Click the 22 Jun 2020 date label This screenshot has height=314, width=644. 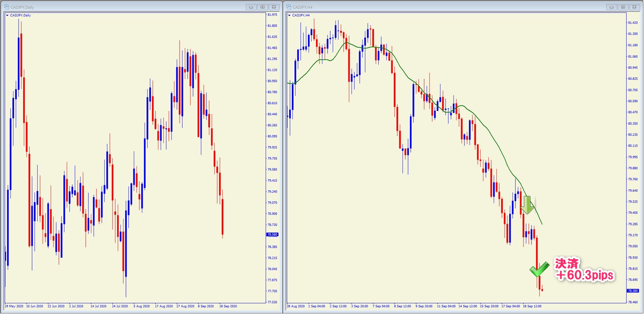click(56, 306)
